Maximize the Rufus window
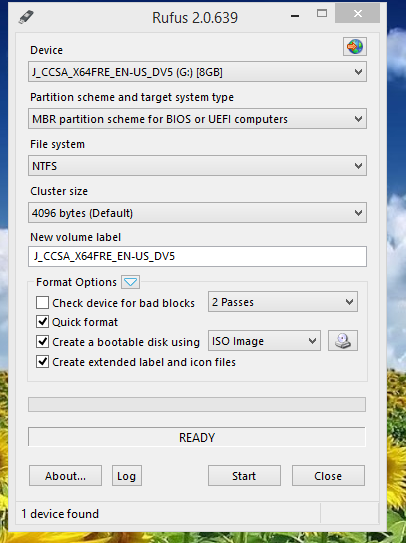The height and width of the screenshot is (543, 406). click(322, 14)
